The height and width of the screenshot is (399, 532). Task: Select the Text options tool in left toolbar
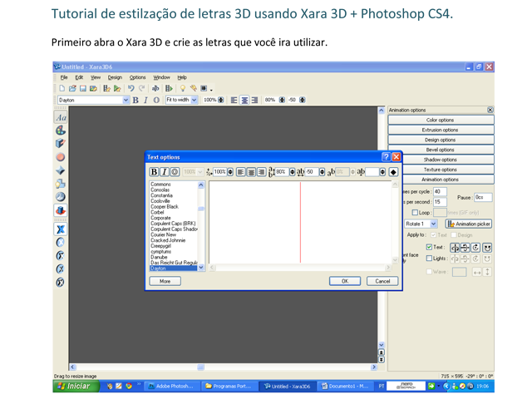pos(61,118)
